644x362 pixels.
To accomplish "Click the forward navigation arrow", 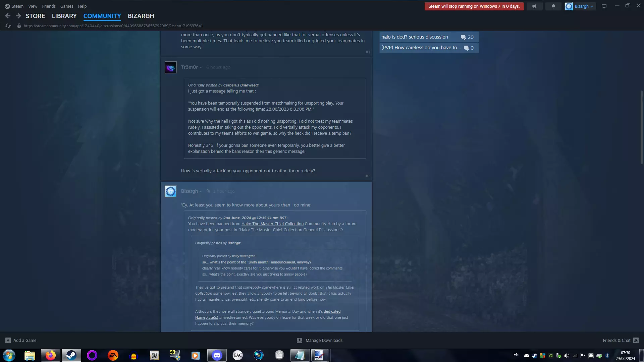I will (x=18, y=16).
